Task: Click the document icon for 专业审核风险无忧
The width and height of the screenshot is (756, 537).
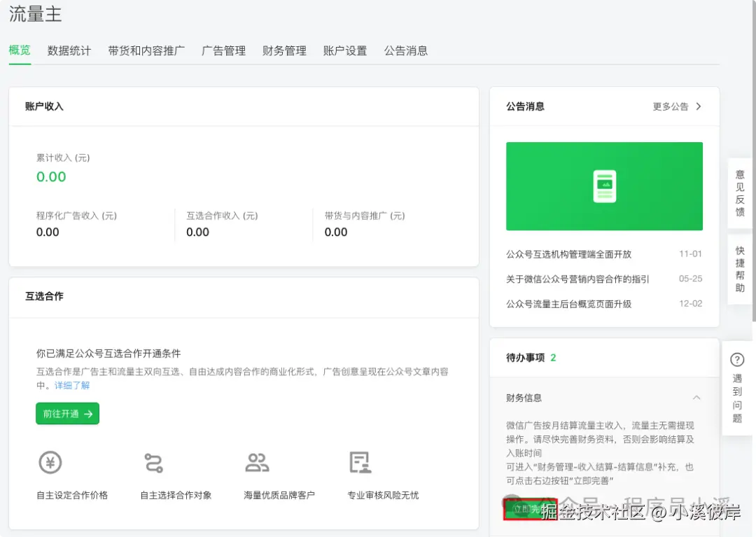Action: click(359, 462)
